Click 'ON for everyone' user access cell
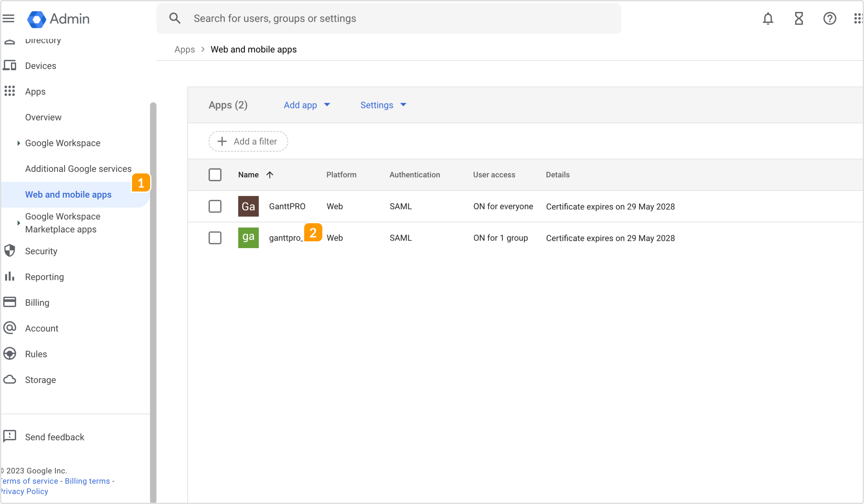 [x=503, y=206]
